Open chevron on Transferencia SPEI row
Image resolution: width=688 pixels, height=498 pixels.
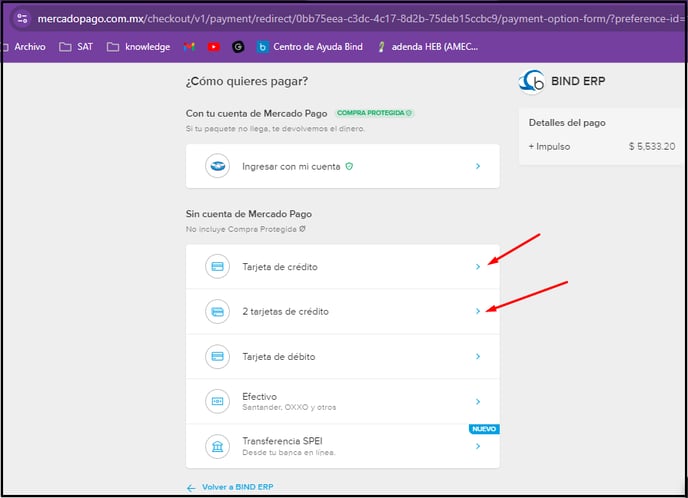click(478, 446)
